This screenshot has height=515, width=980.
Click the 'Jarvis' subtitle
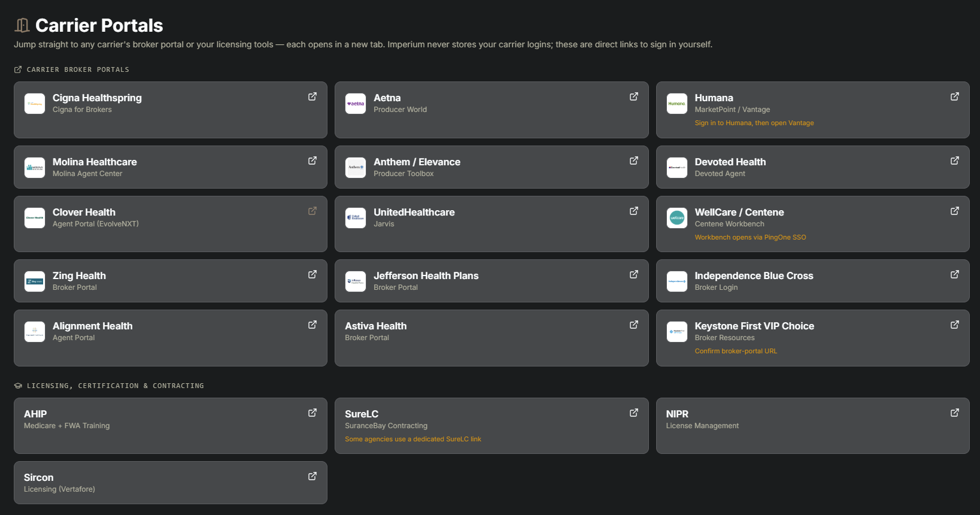384,224
